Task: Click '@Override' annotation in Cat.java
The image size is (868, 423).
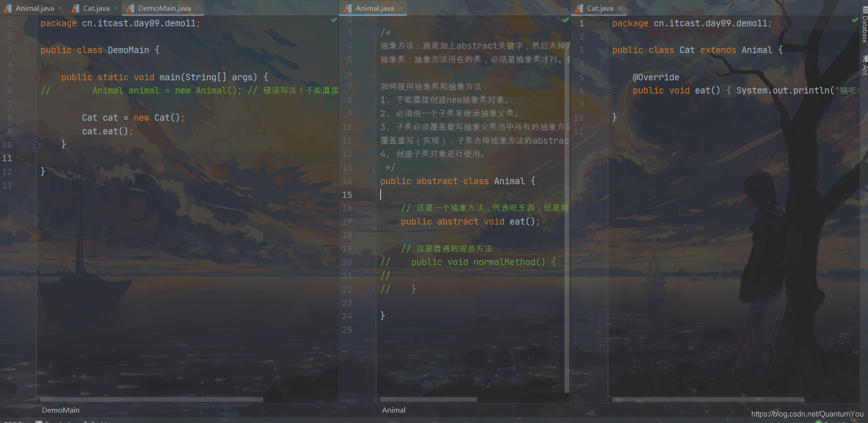Action: pos(656,78)
